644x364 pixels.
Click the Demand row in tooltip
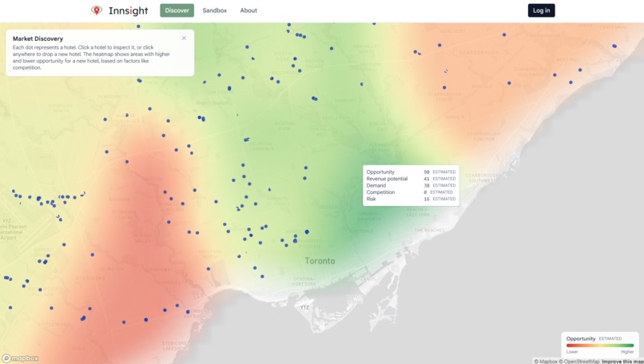pyautogui.click(x=411, y=185)
